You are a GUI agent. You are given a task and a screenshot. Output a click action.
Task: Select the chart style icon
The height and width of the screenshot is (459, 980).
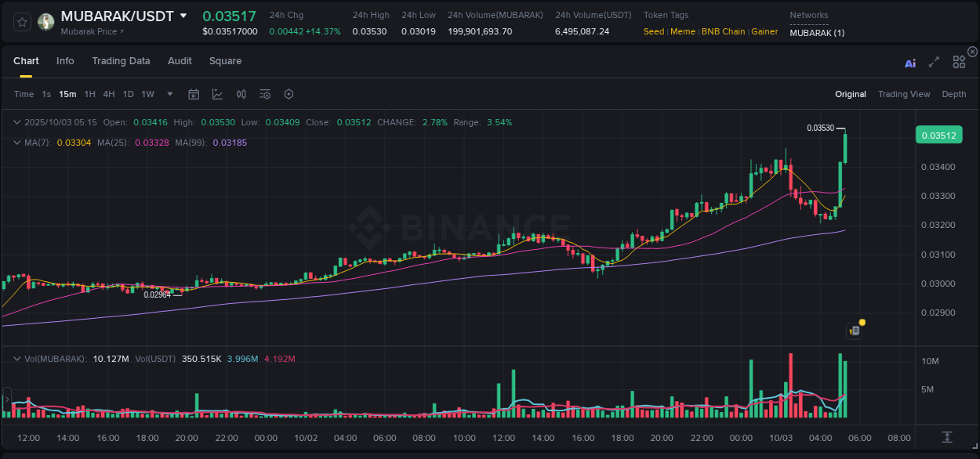pos(217,94)
